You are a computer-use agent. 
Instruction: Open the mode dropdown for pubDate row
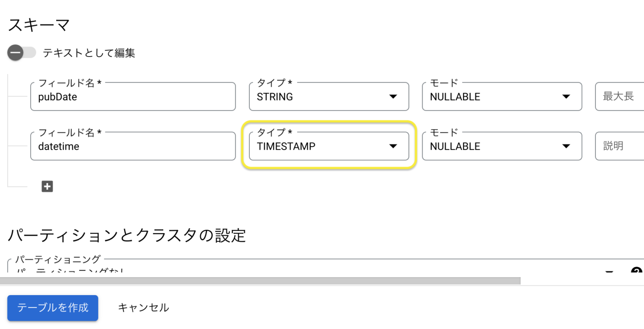(501, 97)
